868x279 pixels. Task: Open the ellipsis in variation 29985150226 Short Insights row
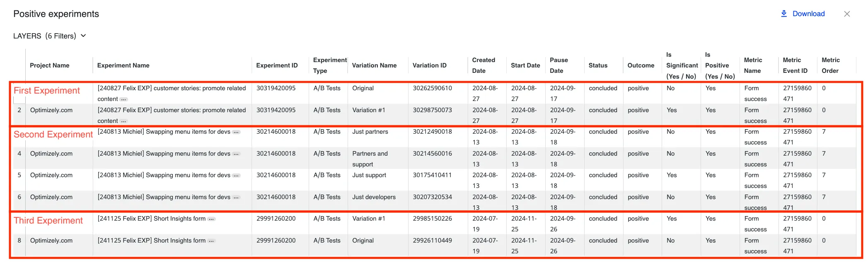click(211, 219)
